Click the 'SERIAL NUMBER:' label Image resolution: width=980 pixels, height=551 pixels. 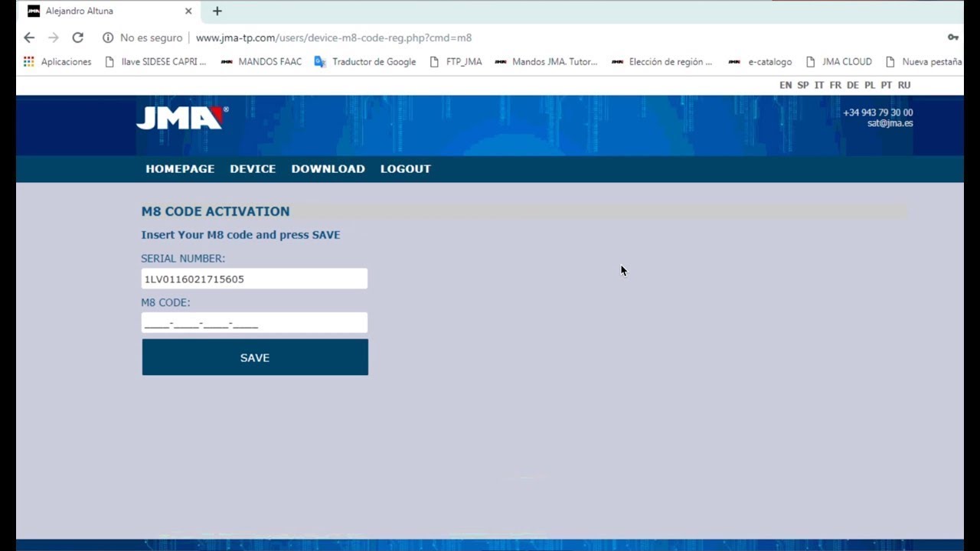click(183, 259)
